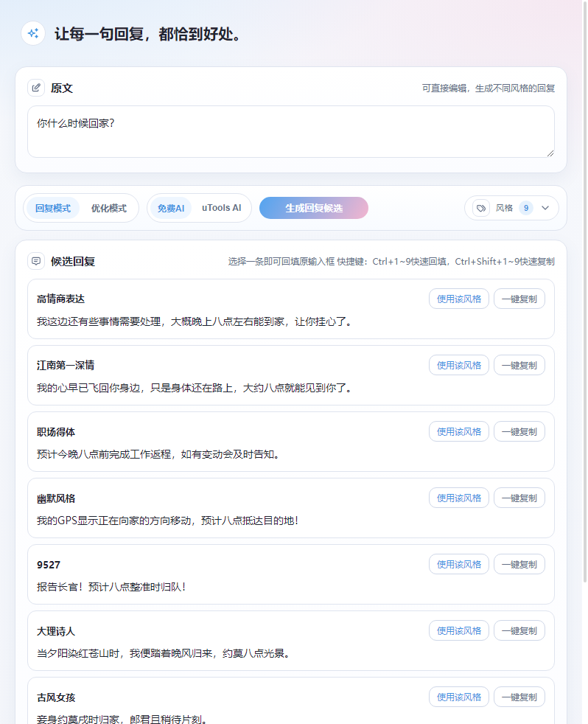Expand the 风格 dropdown chevron
Viewport: 588px width, 724px height.
coord(545,208)
